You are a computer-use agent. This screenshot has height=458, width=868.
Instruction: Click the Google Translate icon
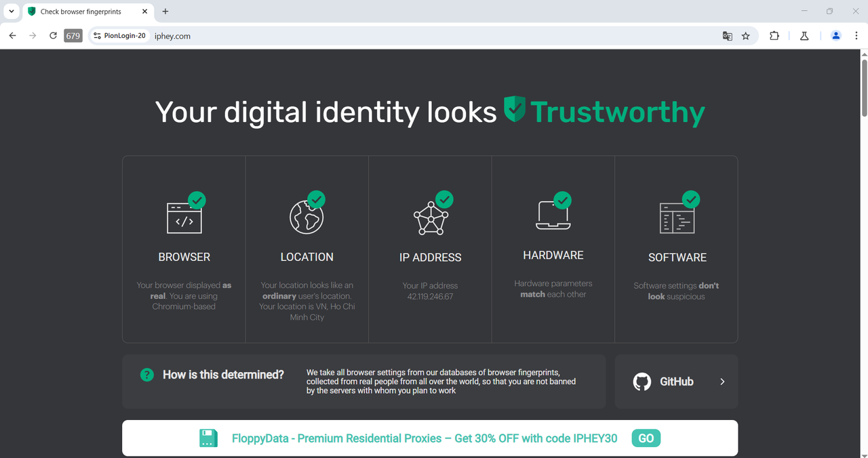pyautogui.click(x=727, y=36)
